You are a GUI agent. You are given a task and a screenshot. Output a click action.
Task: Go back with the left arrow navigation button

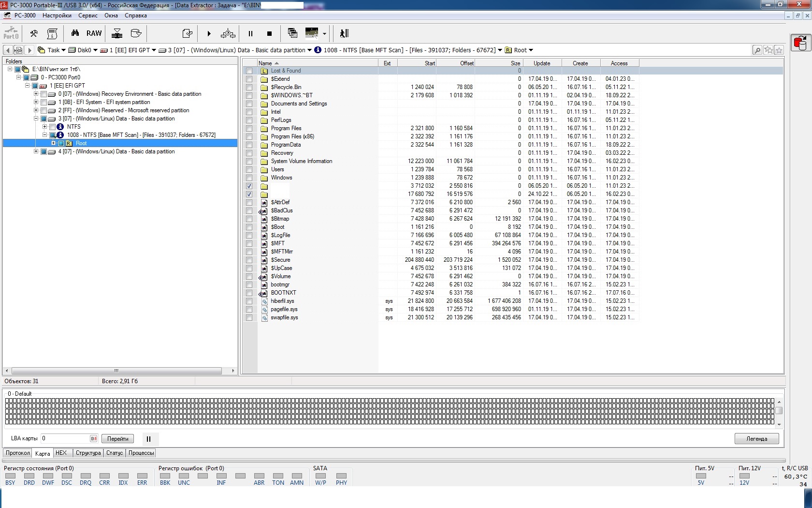click(8, 50)
